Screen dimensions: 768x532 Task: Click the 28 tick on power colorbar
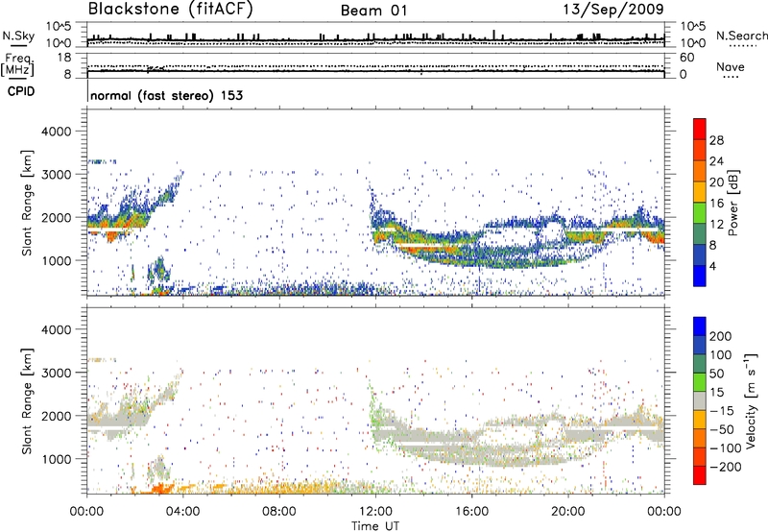[716, 140]
